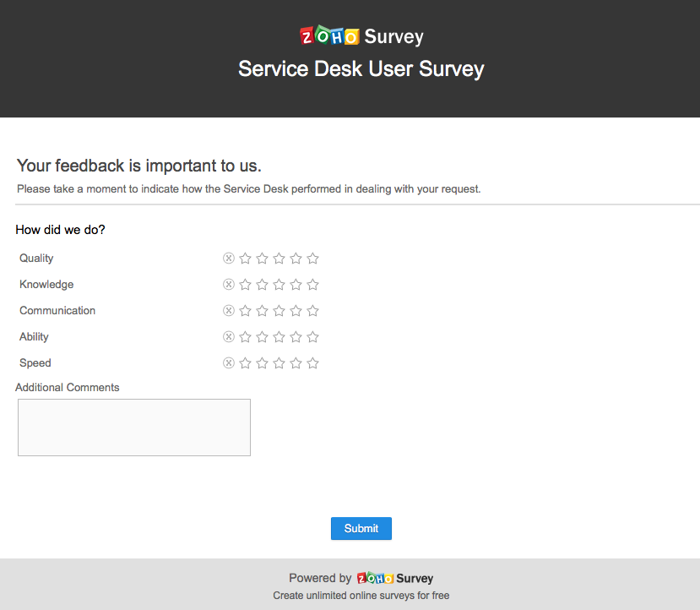Clear the Communication rating

click(x=228, y=311)
